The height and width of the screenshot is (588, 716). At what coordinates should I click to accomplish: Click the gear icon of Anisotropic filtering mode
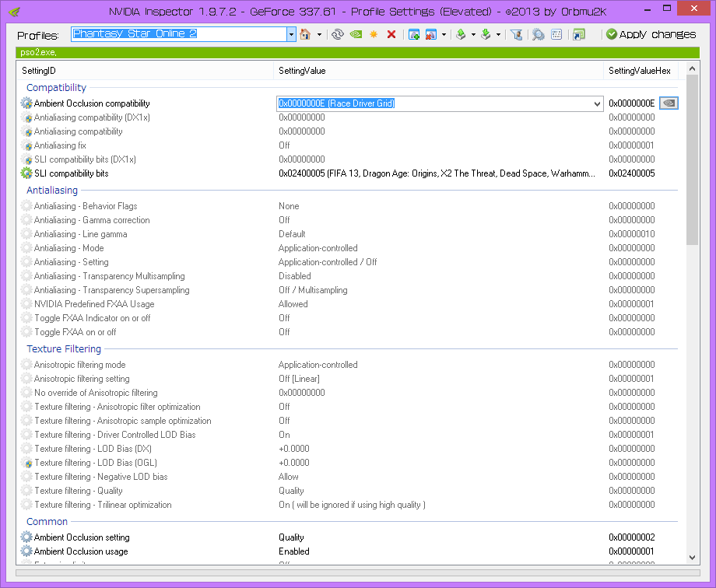[x=26, y=364]
